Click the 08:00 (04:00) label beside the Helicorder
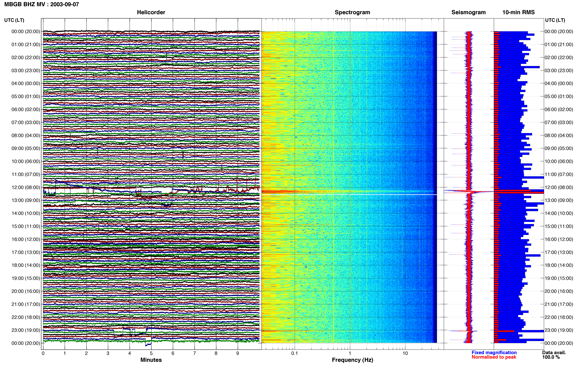 pos(26,135)
